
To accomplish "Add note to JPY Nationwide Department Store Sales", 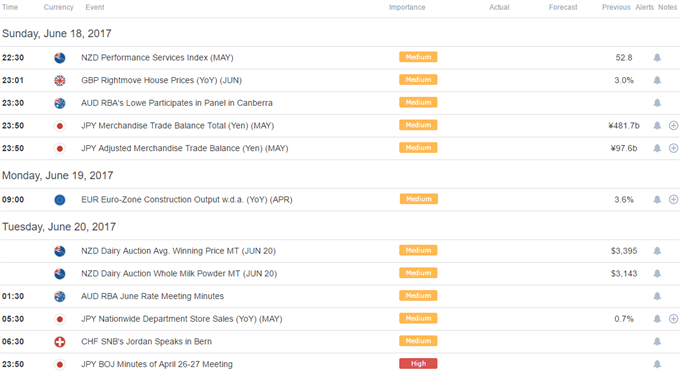I will point(673,319).
